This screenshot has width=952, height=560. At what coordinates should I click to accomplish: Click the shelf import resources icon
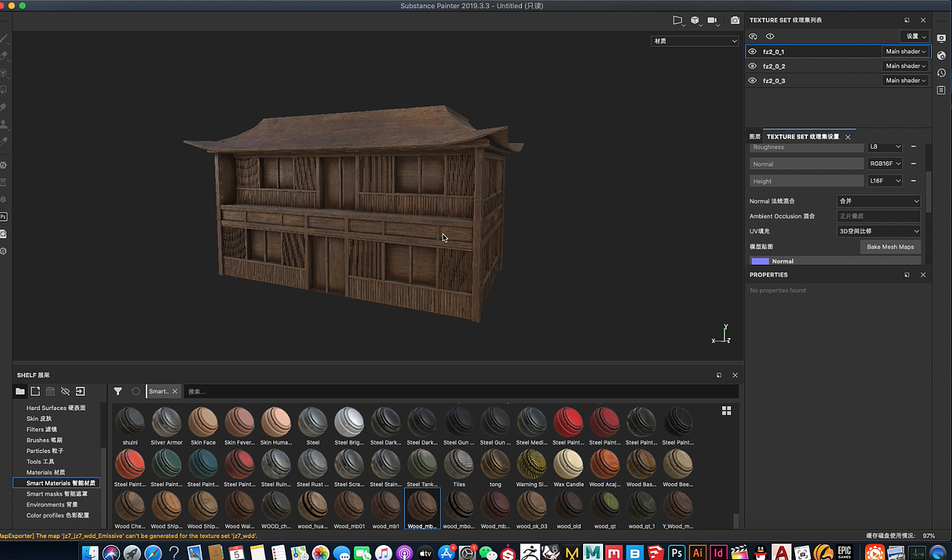pos(80,391)
